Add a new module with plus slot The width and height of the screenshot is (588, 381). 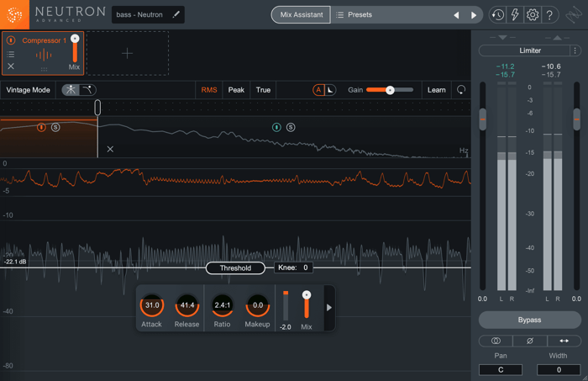coord(128,53)
